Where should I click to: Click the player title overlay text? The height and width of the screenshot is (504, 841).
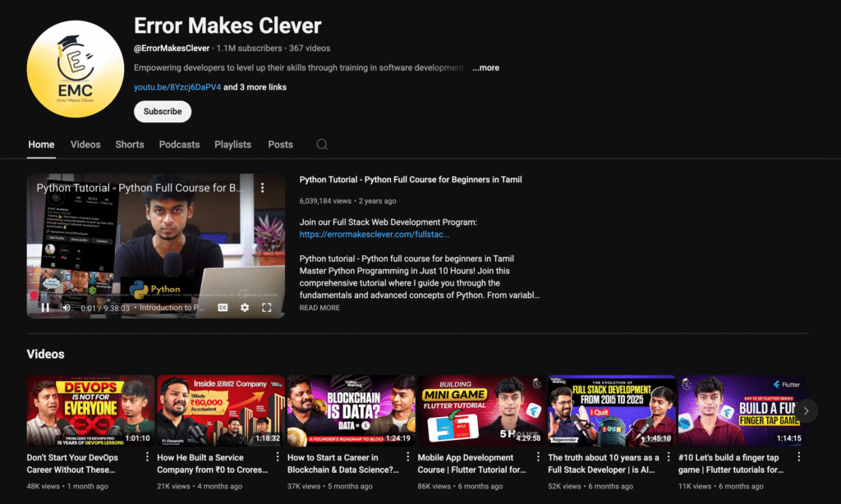tap(140, 188)
